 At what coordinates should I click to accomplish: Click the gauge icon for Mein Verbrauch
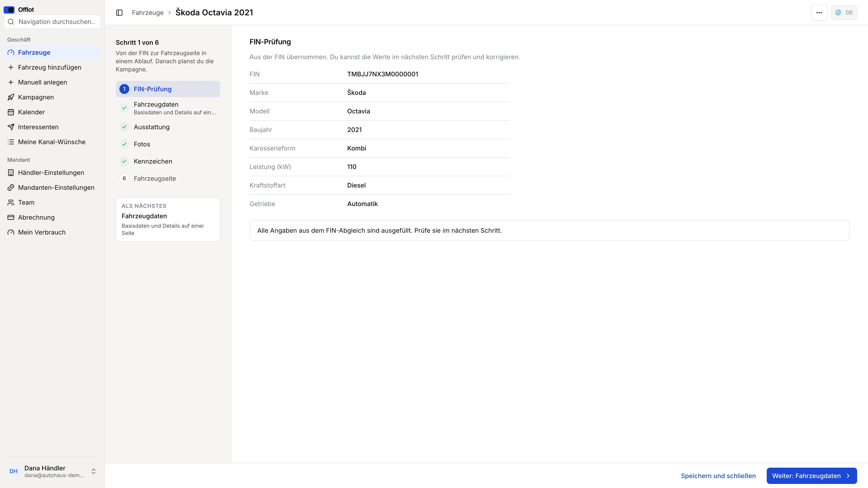click(11, 232)
